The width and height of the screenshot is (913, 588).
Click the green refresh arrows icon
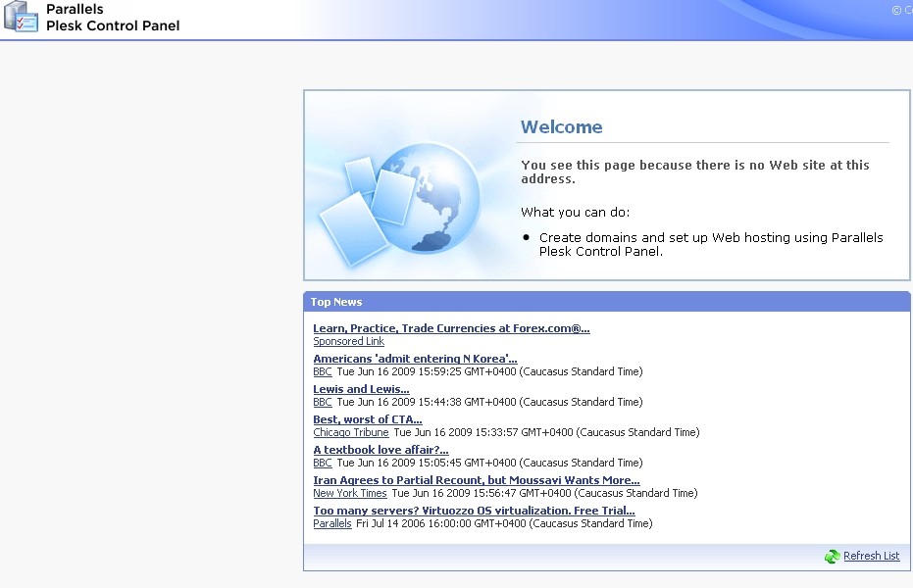pos(833,556)
